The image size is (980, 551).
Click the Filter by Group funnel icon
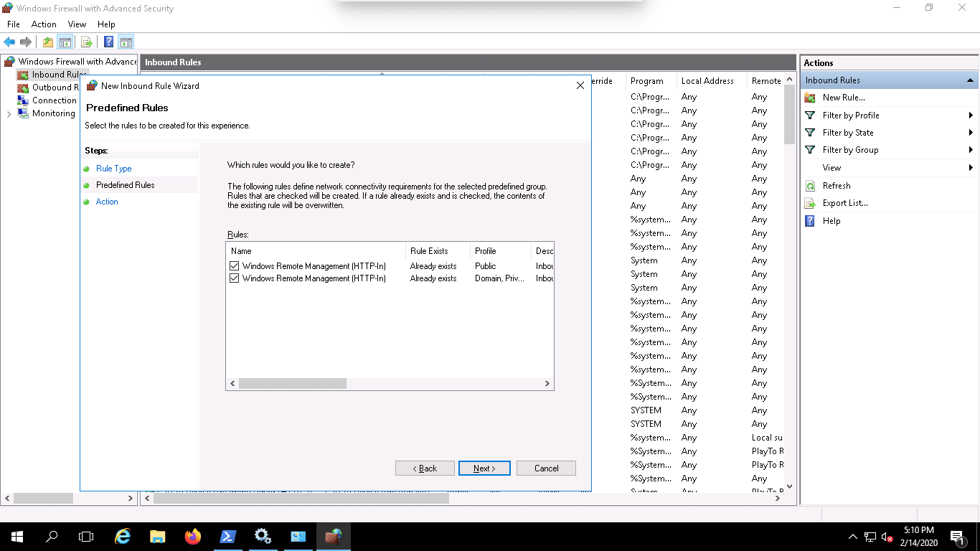point(810,150)
